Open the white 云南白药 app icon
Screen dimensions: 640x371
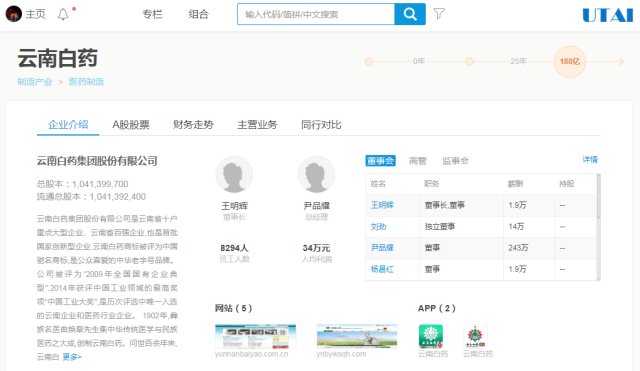click(475, 336)
